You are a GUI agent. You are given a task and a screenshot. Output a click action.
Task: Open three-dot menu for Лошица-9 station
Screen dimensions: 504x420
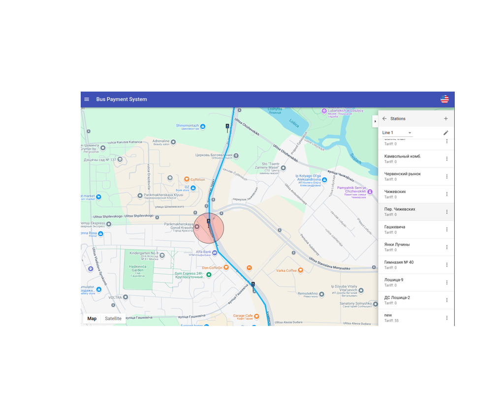click(447, 283)
